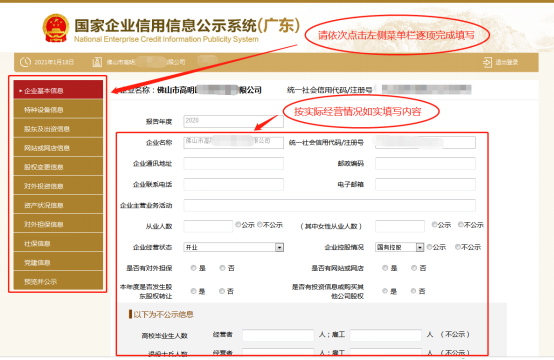The width and height of the screenshot is (554, 360).
Task: Click the 企业通讯地址 input field
Action: (234, 164)
